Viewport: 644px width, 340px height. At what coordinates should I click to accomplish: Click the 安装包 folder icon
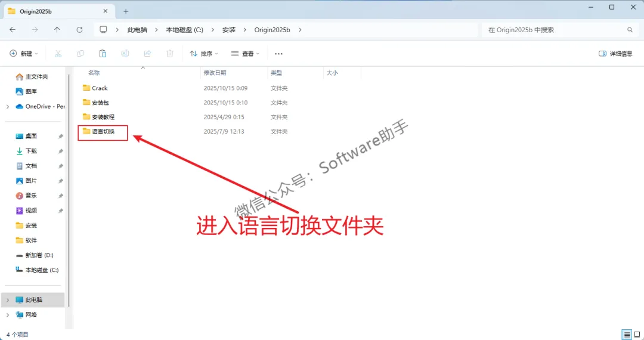86,102
